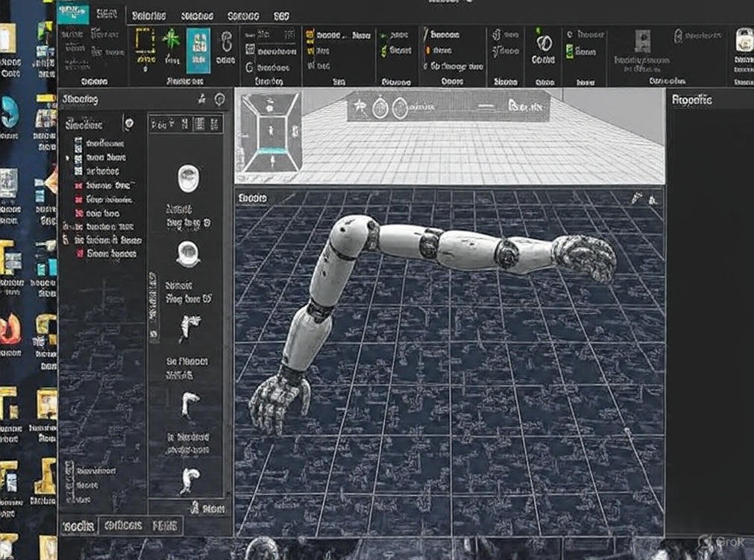Open the ribbon tab next to the teal tab
Screen dimensions: 754x560
pos(106,14)
